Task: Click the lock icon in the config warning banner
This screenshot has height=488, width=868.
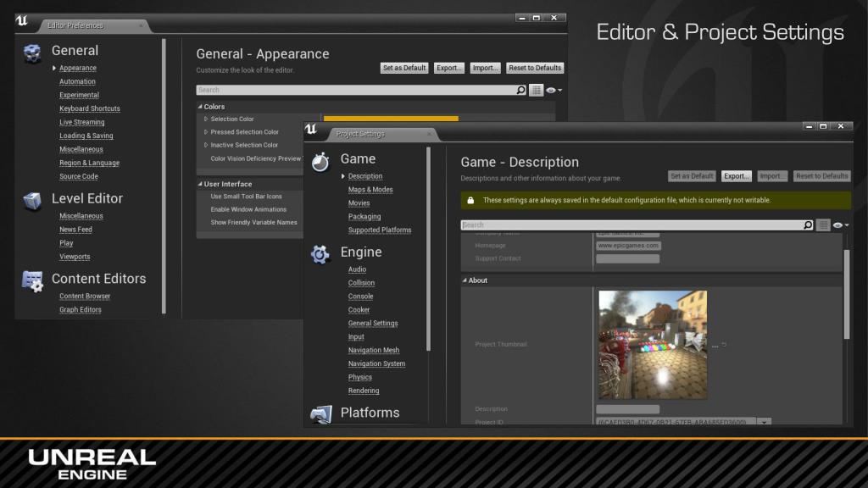Action: [470, 201]
